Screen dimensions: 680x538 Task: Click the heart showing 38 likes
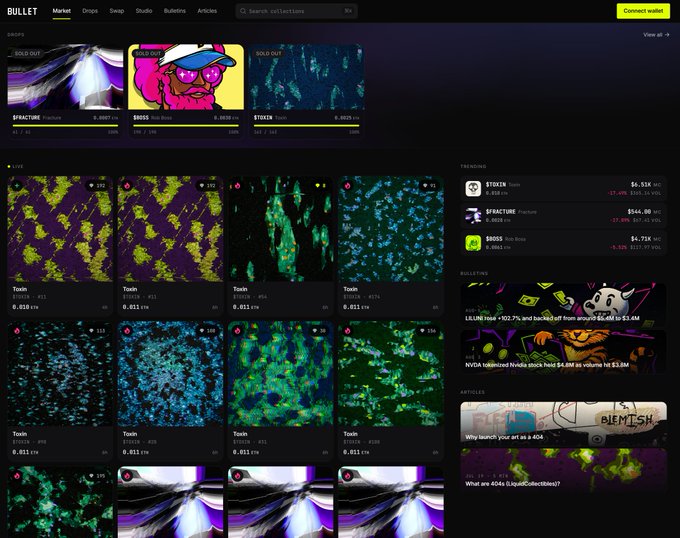click(315, 331)
